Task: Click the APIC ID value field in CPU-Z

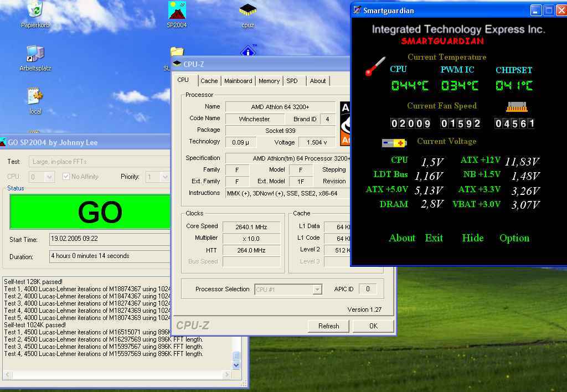Action: tap(368, 289)
